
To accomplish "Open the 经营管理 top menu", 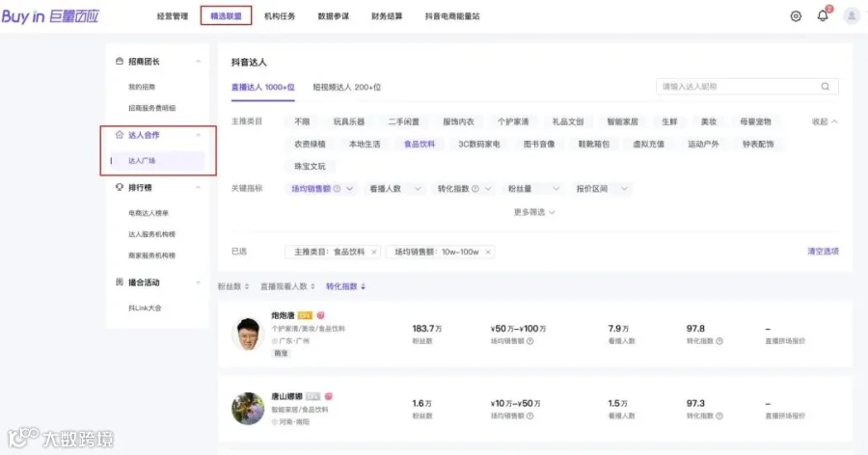I will [x=173, y=16].
